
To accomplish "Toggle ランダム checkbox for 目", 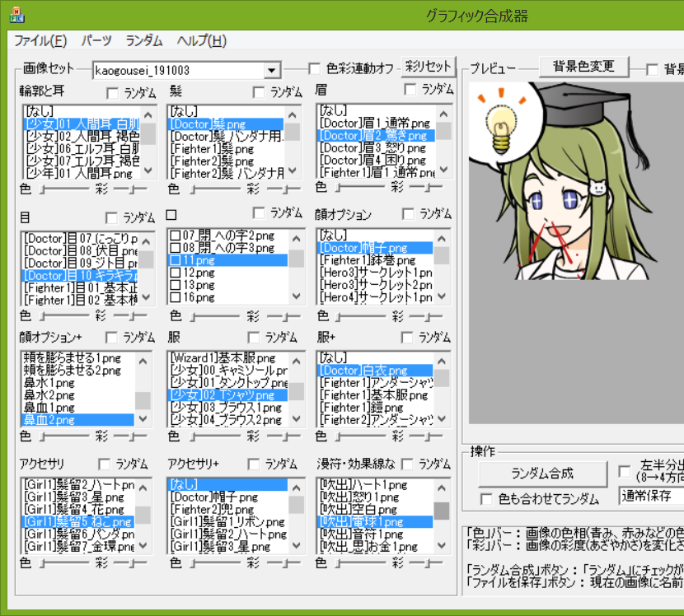I will pos(112,217).
